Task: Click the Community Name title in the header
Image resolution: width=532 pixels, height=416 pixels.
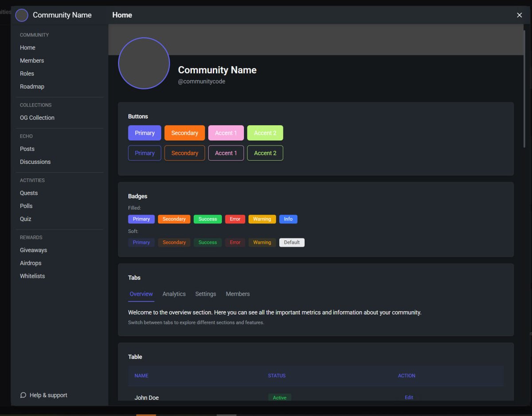Action: pyautogui.click(x=62, y=15)
